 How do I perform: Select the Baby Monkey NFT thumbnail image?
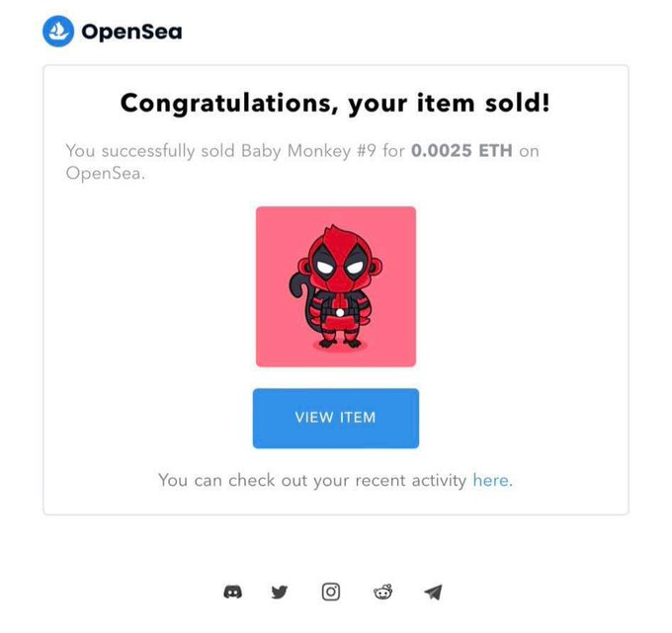[x=336, y=286]
